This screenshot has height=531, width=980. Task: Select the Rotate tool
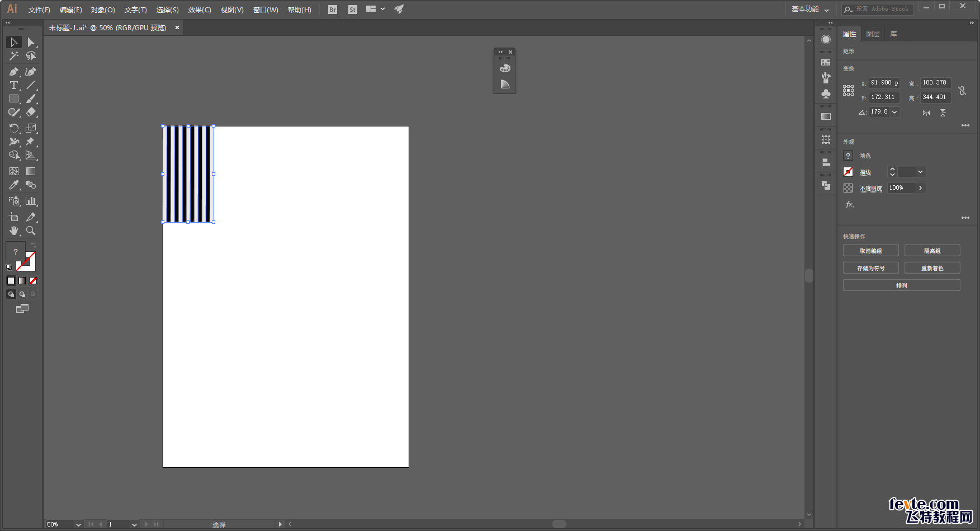click(14, 128)
